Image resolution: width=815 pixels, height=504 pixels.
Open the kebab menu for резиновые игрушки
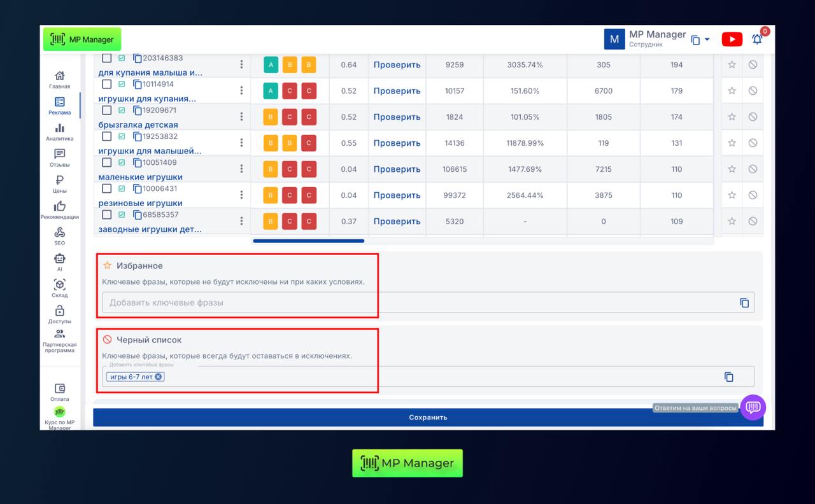(x=241, y=195)
